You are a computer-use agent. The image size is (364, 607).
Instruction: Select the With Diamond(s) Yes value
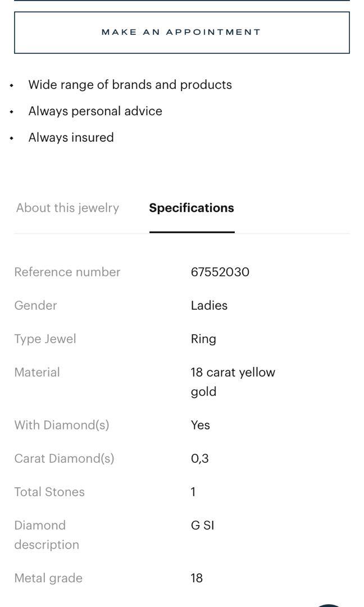[199, 425]
